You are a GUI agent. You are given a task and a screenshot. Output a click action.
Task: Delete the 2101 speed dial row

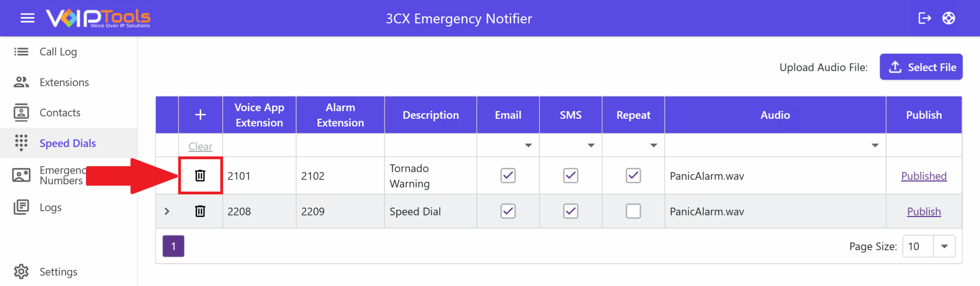(200, 176)
